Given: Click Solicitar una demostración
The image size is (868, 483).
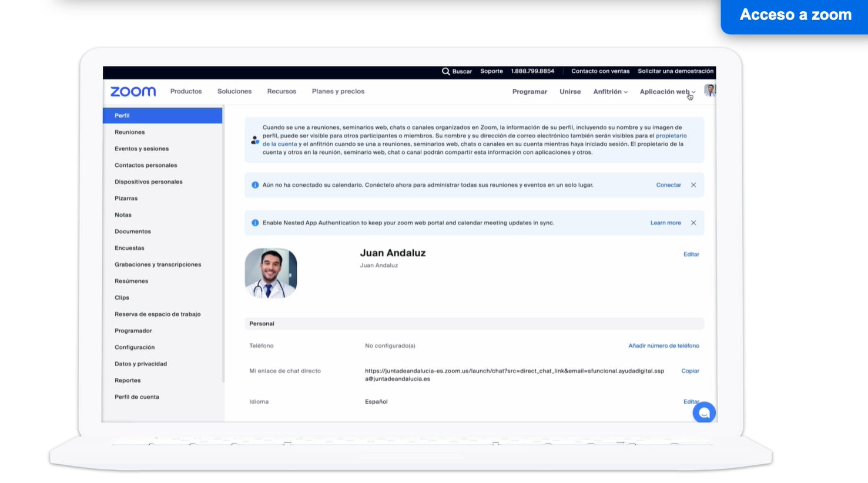Looking at the screenshot, I should coord(676,71).
